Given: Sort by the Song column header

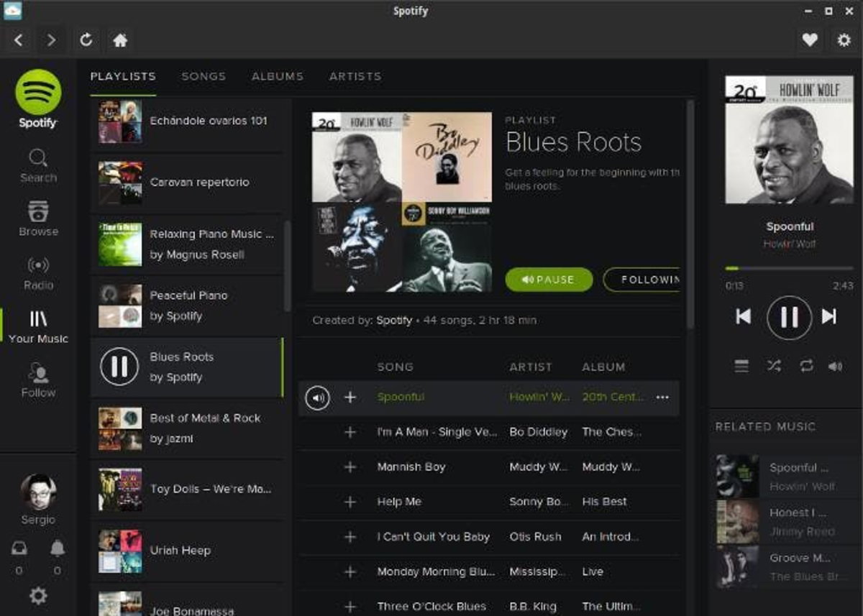Looking at the screenshot, I should [395, 367].
